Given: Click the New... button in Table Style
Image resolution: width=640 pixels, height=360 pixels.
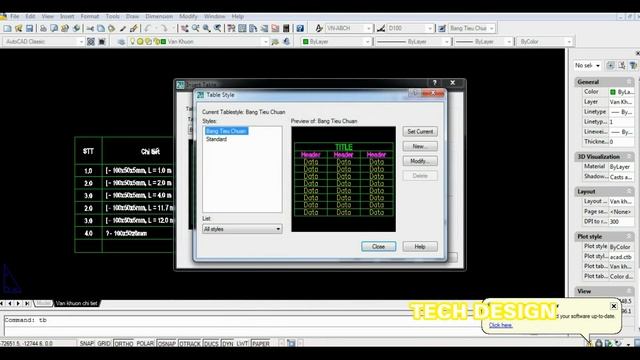Looking at the screenshot, I should click(420, 146).
